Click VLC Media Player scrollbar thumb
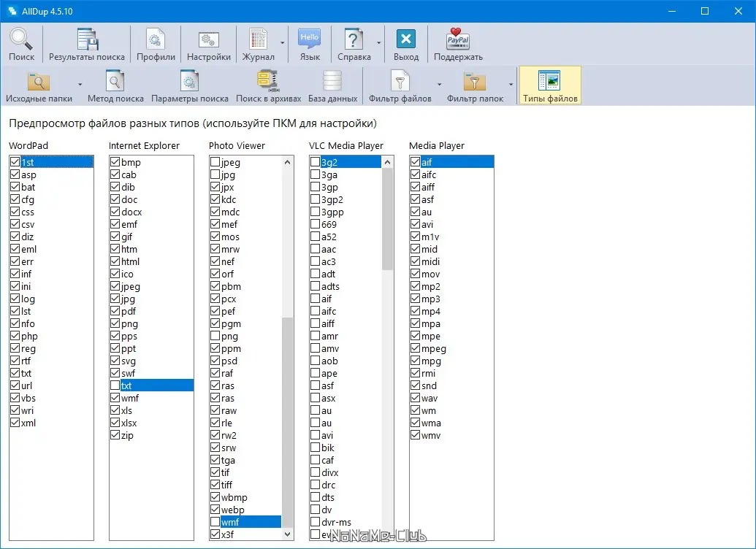Viewport: 756px width, 549px height. [x=388, y=219]
